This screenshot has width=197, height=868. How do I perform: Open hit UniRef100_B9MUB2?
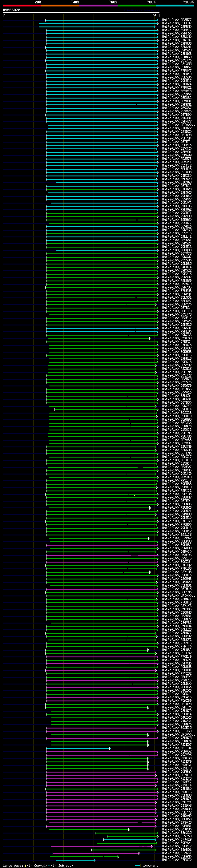(x=176, y=545)
